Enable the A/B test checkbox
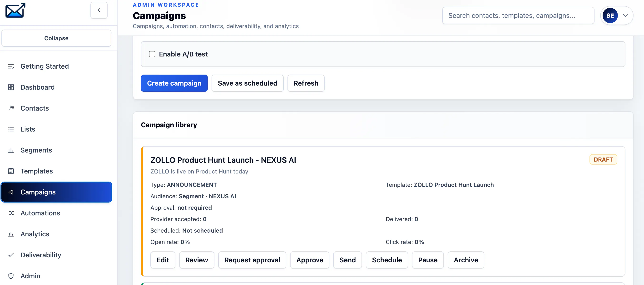644x285 pixels. pos(152,54)
